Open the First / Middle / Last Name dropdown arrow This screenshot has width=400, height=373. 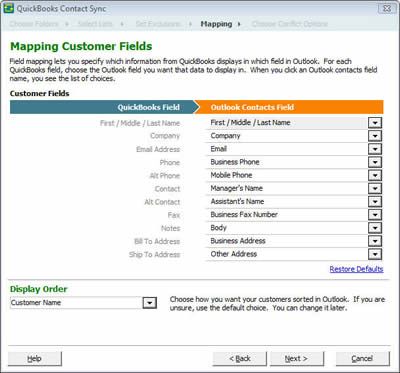(x=375, y=123)
